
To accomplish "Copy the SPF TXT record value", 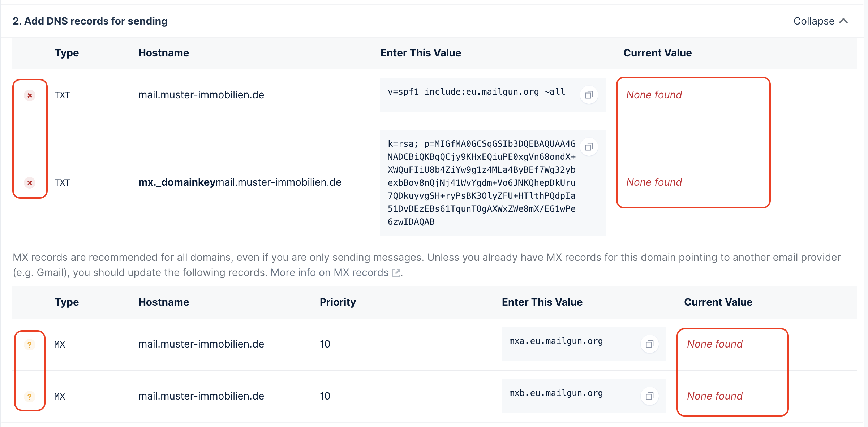I will click(x=589, y=95).
